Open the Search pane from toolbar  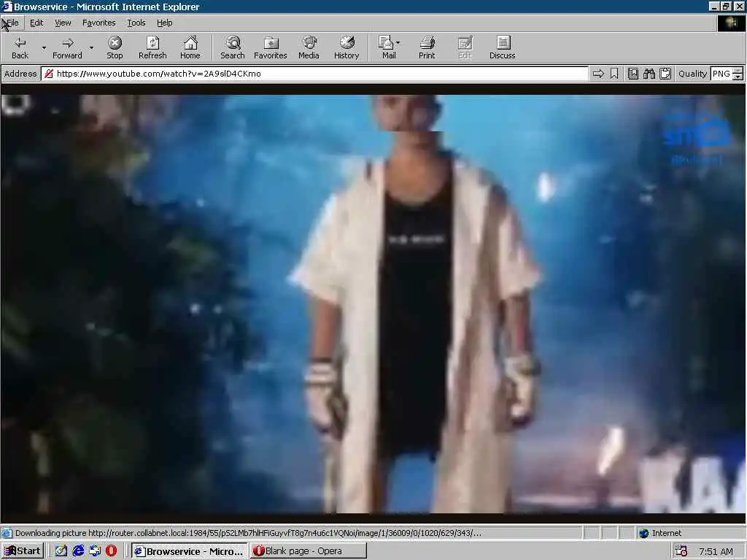click(233, 47)
